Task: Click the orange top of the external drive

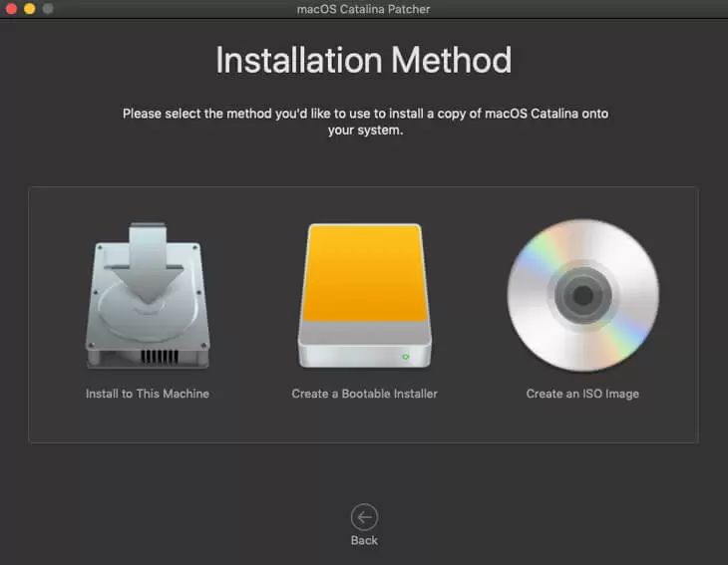Action: (365, 273)
